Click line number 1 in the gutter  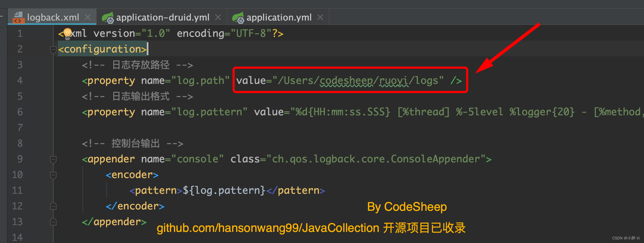tap(20, 34)
